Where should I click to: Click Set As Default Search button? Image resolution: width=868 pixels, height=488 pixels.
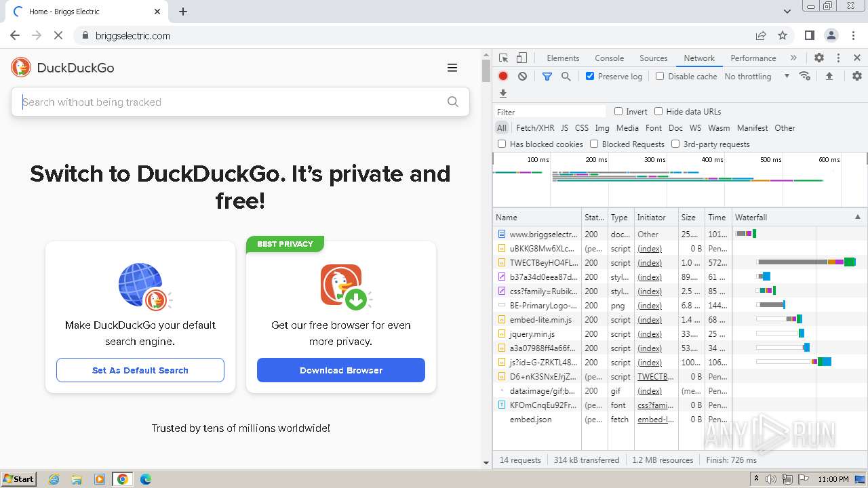[140, 370]
